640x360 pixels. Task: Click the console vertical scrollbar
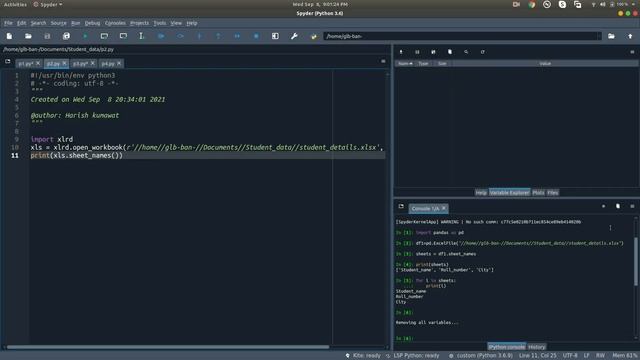(636, 261)
